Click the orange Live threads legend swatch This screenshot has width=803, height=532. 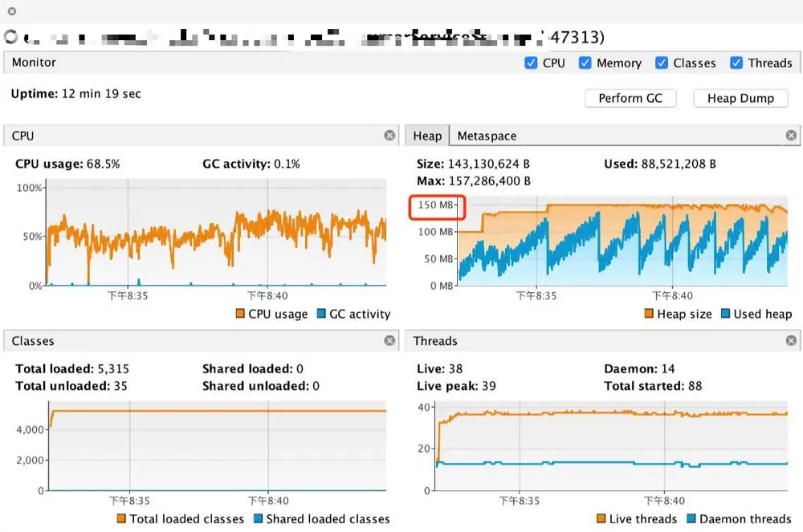pyautogui.click(x=601, y=518)
